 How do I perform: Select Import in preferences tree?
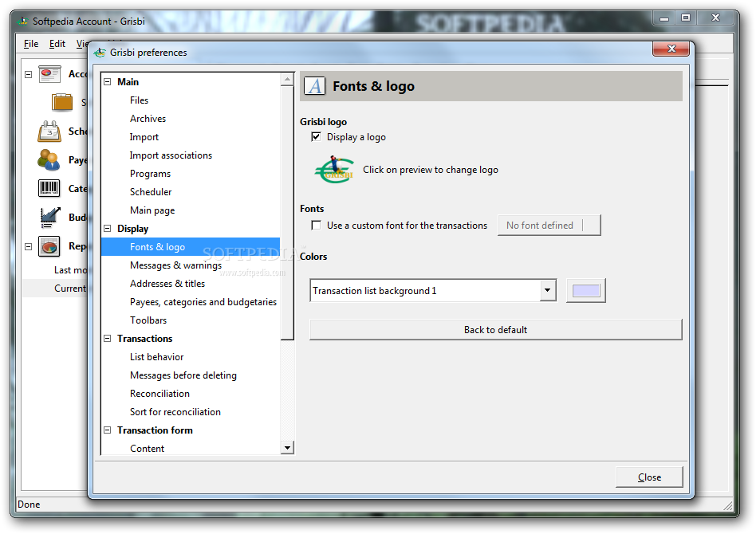[144, 137]
